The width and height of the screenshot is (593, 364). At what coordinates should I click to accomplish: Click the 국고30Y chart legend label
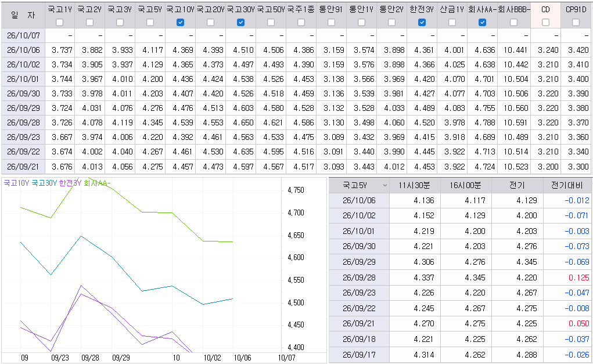[44, 183]
